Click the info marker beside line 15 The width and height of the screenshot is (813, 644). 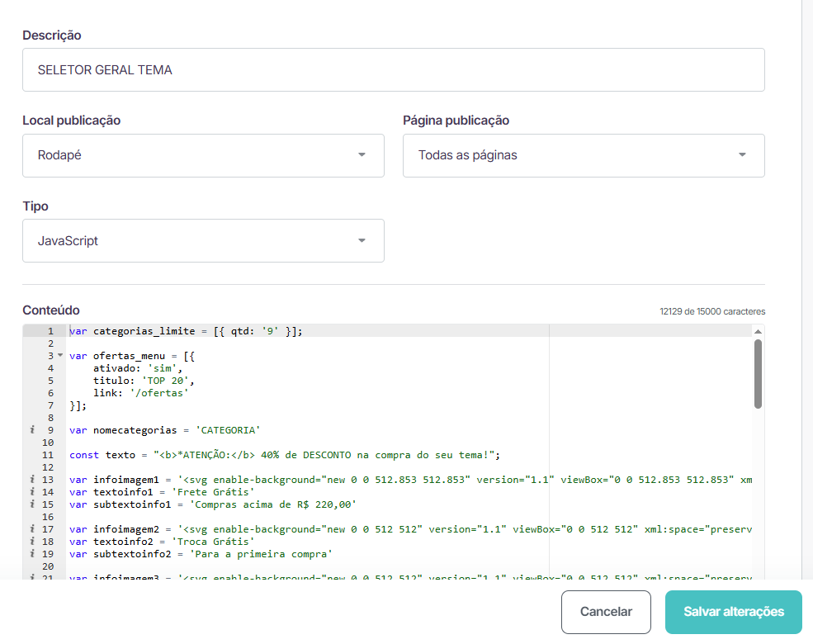[x=31, y=504]
